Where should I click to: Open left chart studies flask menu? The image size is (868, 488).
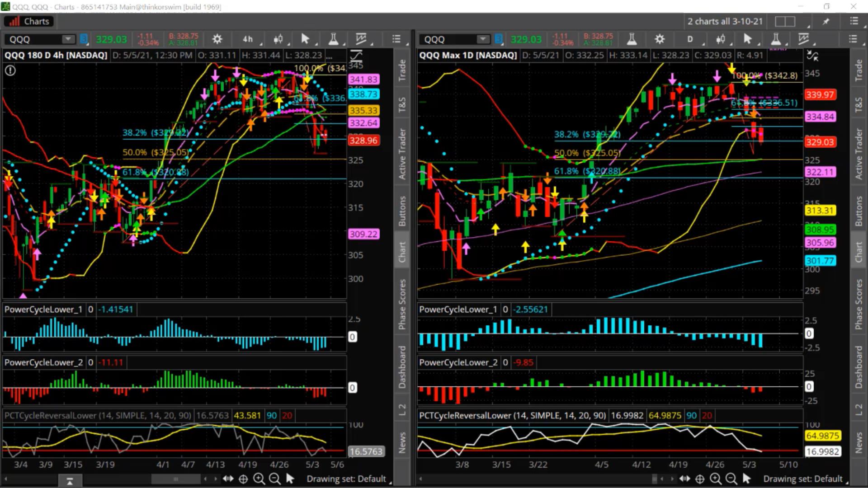pyautogui.click(x=333, y=39)
